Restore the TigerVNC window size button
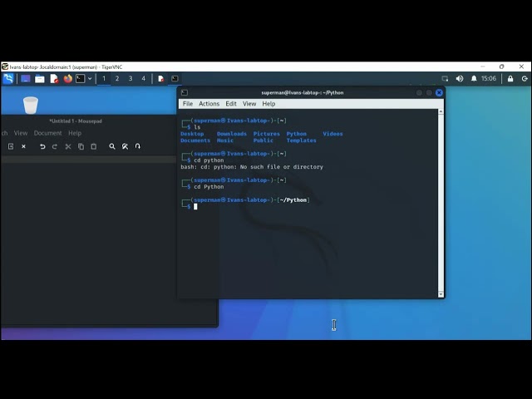This screenshot has width=532, height=399. coord(502,66)
